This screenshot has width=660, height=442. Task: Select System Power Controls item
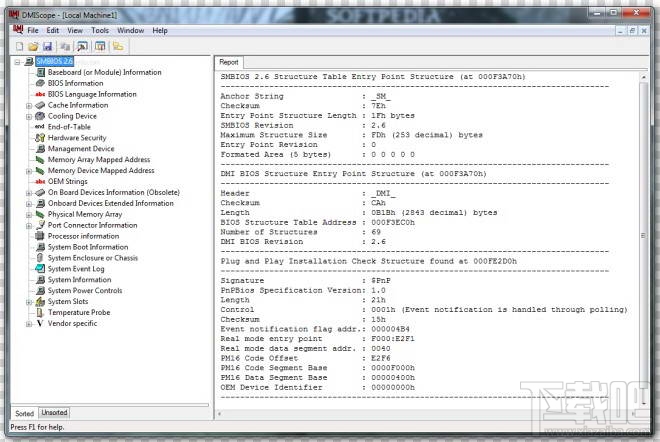[85, 290]
